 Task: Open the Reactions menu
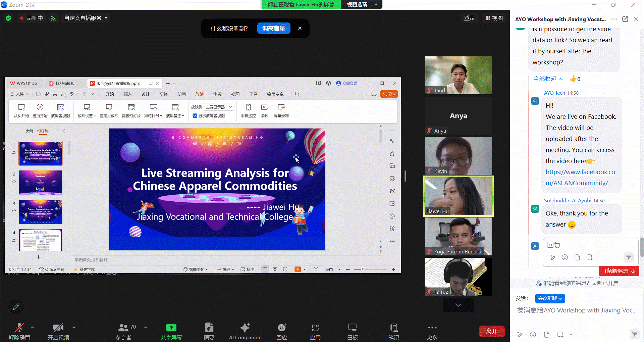tap(282, 328)
